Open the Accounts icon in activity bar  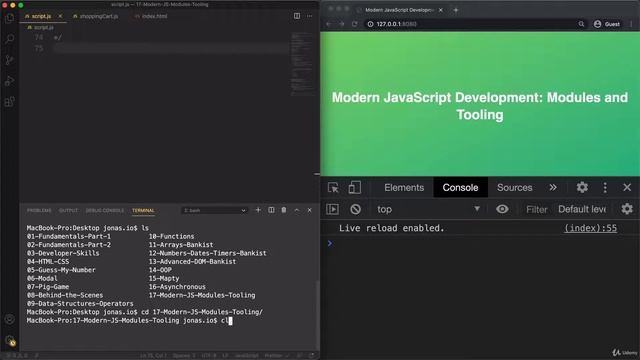[9, 319]
